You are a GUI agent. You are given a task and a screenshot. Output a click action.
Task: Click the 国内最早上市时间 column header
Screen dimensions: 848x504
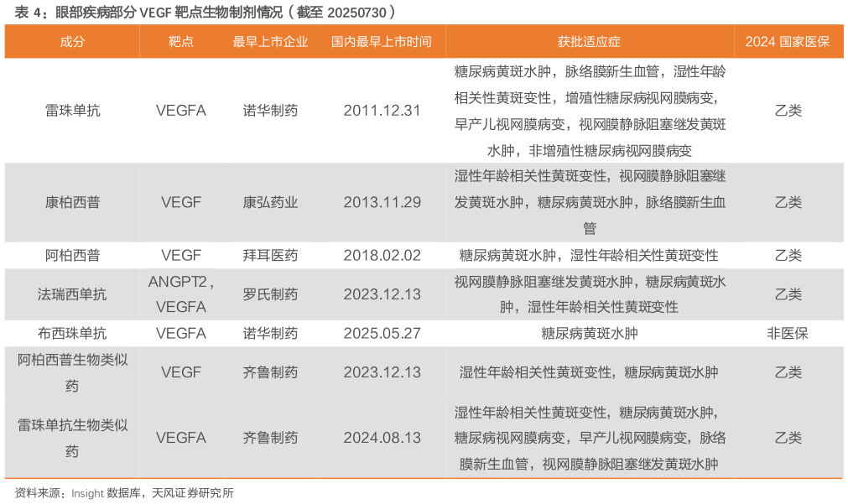tap(382, 40)
